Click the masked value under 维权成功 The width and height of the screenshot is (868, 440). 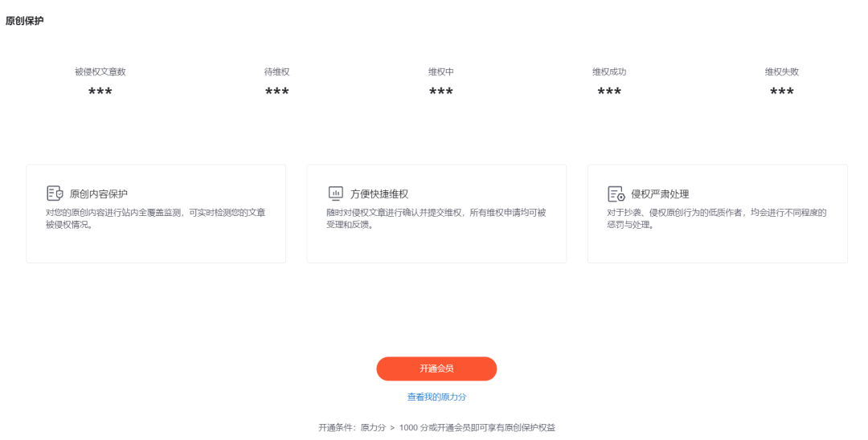(609, 92)
